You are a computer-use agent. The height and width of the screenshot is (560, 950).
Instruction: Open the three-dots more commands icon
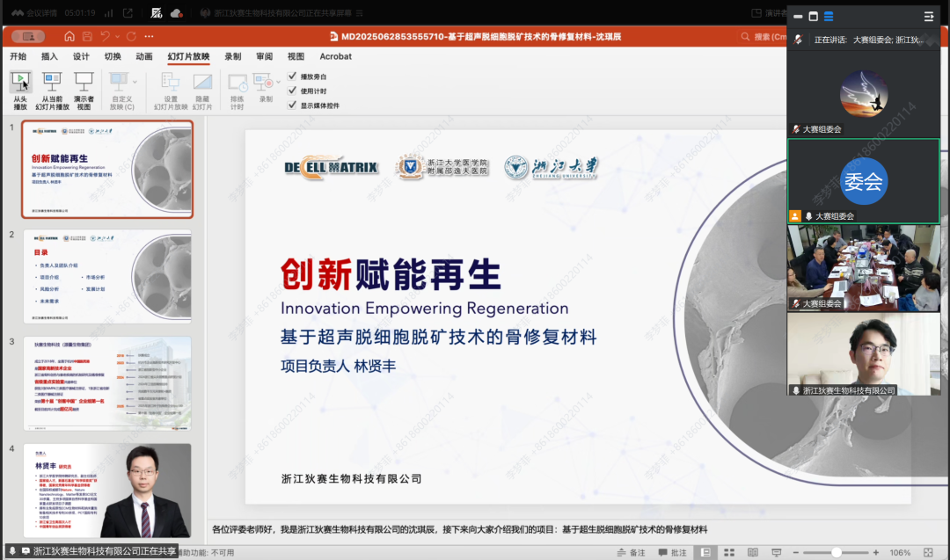click(x=149, y=36)
